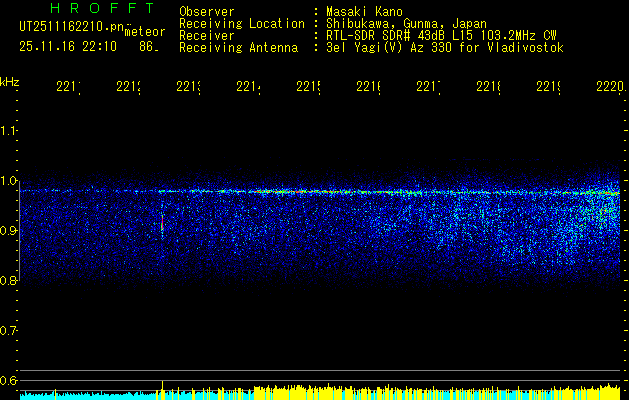The height and width of the screenshot is (400, 629).
Task: Click the "Receiving Location" label
Action: (x=242, y=24)
